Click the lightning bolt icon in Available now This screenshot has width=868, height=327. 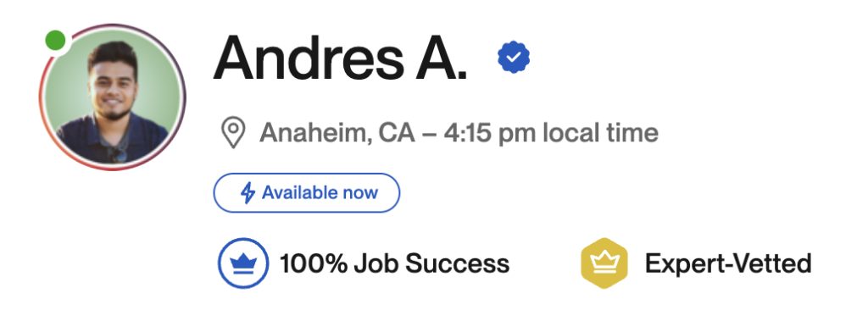(248, 193)
